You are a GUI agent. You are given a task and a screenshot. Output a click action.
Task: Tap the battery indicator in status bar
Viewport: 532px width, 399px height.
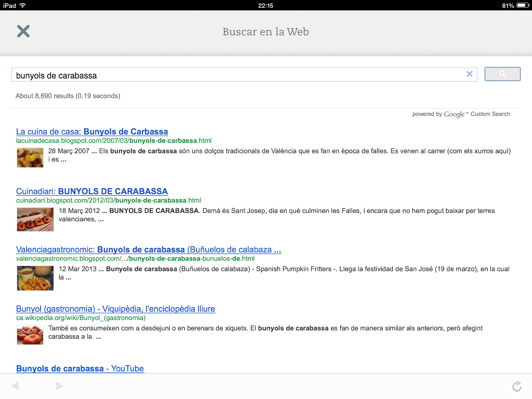pyautogui.click(x=522, y=5)
